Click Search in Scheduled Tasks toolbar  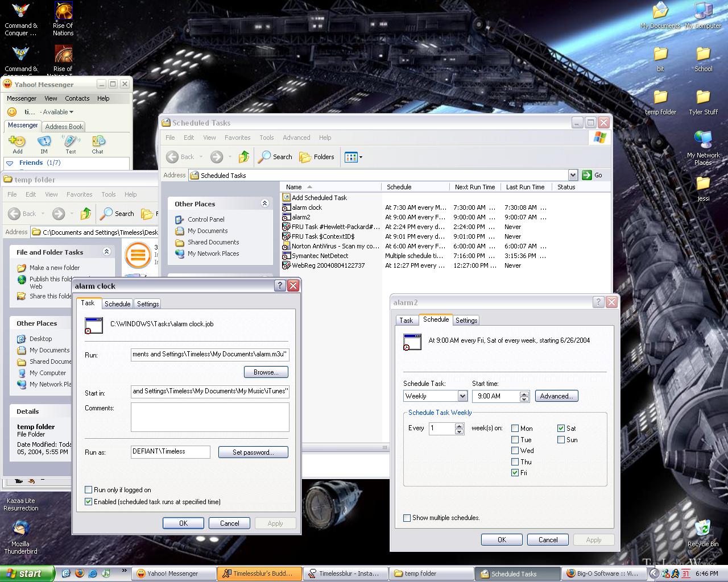coord(275,157)
